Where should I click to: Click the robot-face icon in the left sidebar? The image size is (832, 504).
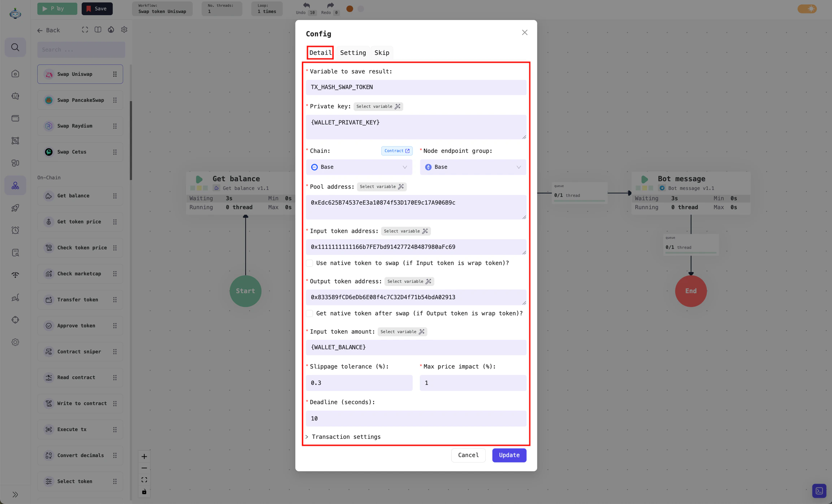point(15,96)
